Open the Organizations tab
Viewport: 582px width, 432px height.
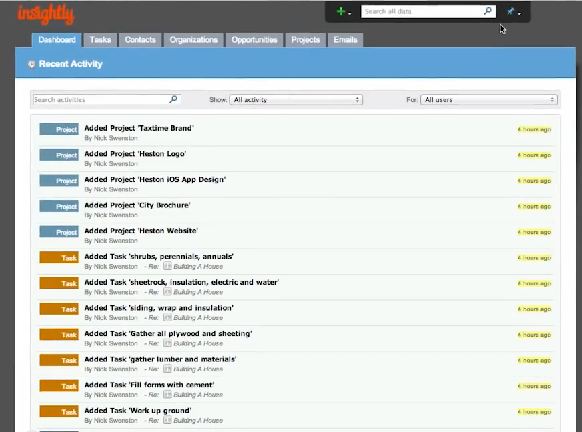(x=193, y=40)
